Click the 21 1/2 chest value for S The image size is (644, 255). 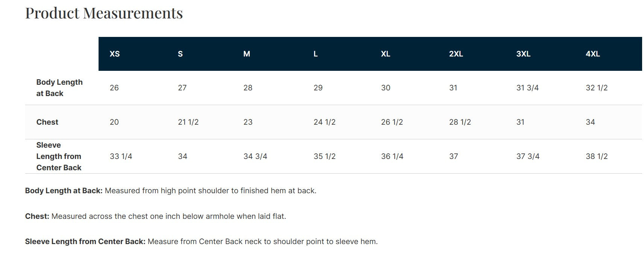click(x=188, y=122)
